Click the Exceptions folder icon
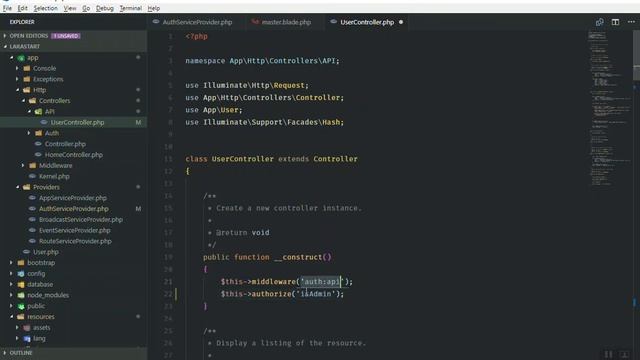 (27, 79)
